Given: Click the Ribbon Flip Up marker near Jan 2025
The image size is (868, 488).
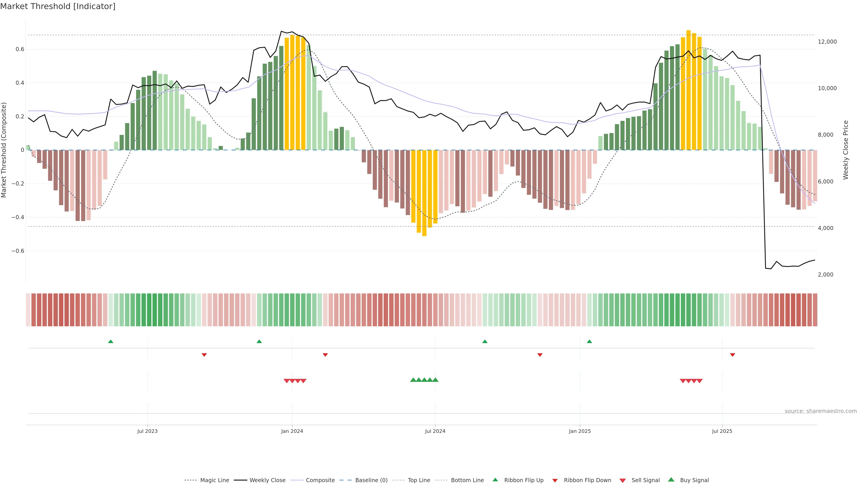Looking at the screenshot, I should (589, 342).
